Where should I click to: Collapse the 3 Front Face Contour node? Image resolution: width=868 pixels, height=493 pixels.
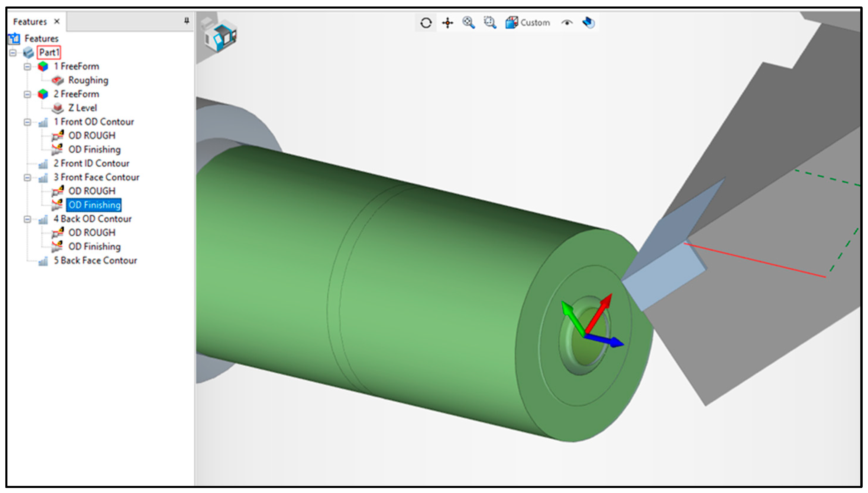28,178
